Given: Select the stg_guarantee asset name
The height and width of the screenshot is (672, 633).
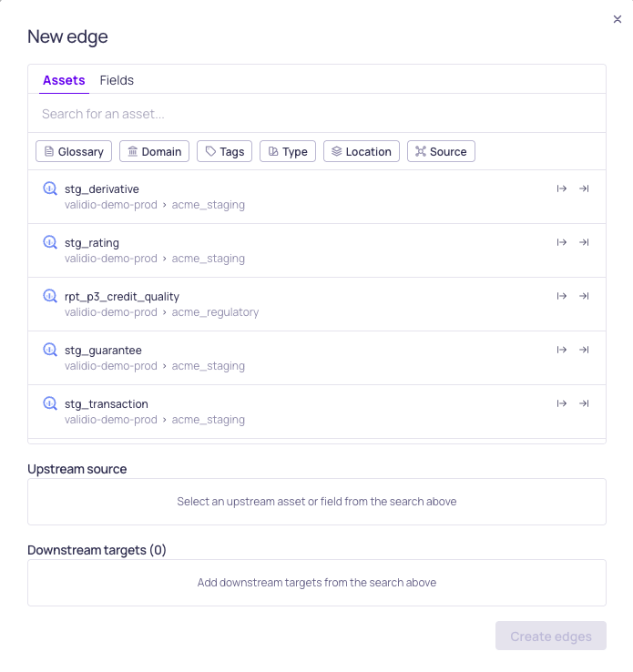Looking at the screenshot, I should click(103, 351).
